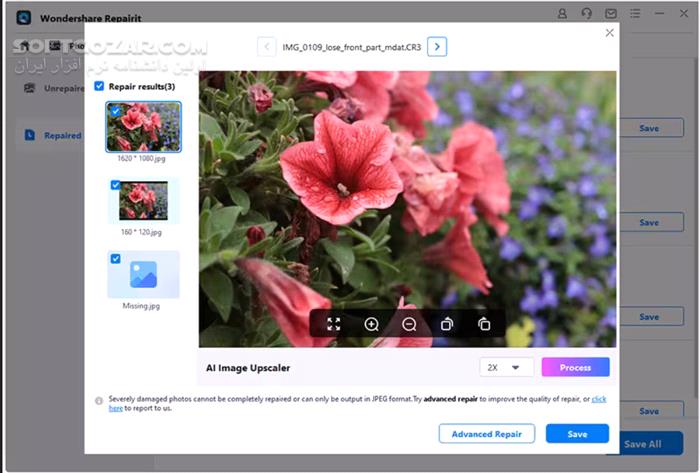This screenshot has height=473, width=700.
Task: Rotate the image clockwise
Action: 484,324
